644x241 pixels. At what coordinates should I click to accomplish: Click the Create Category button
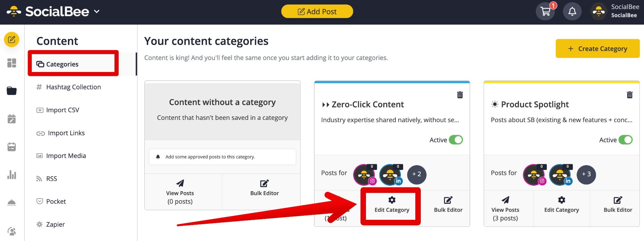tap(597, 49)
